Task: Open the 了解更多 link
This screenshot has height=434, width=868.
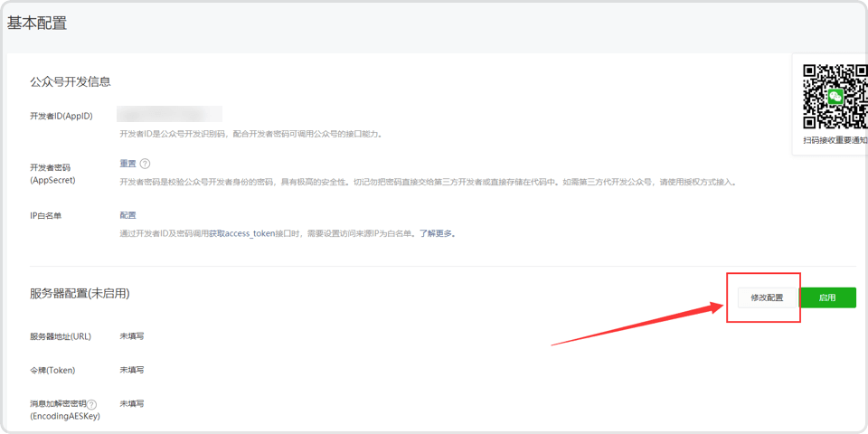Action: tap(437, 233)
